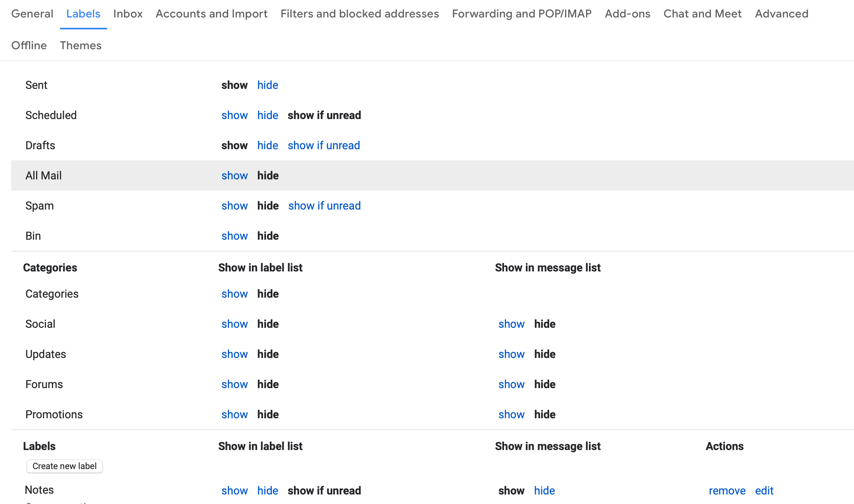The image size is (854, 504).
Task: Hide Sent from label list
Action: pos(267,85)
